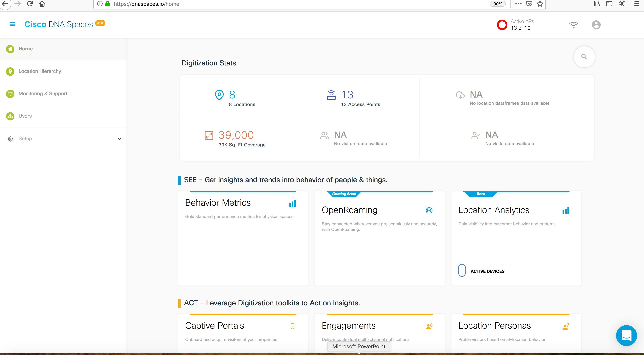Toggle the browser sidebar view icon

tap(610, 4)
